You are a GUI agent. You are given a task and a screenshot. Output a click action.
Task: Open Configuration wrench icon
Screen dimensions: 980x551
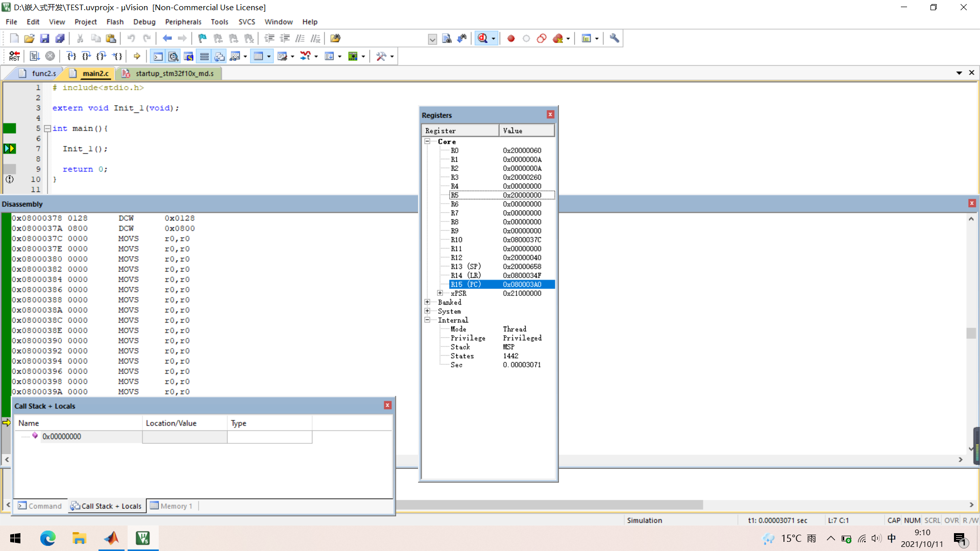point(614,38)
